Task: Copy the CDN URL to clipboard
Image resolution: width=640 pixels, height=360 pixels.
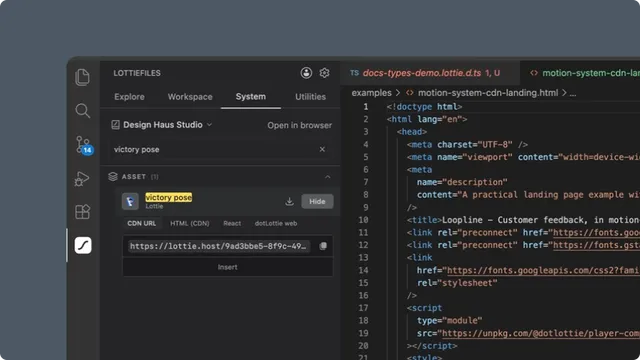Action: [x=323, y=246]
